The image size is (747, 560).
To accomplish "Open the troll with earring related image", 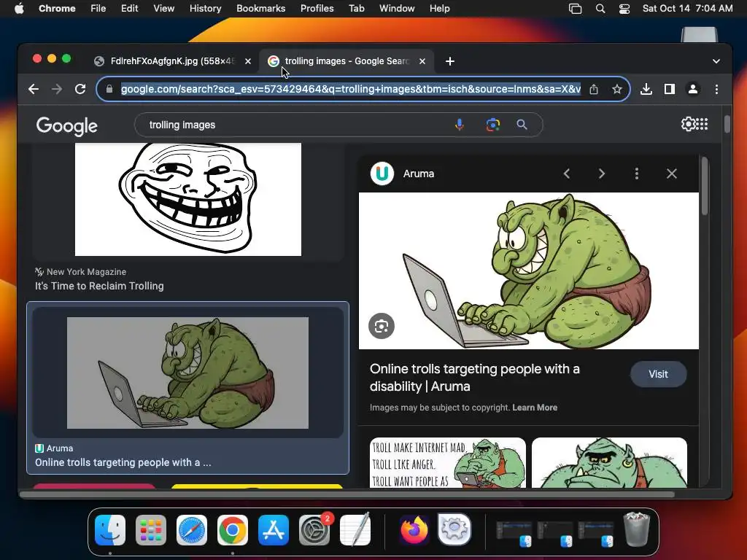I will click(609, 463).
